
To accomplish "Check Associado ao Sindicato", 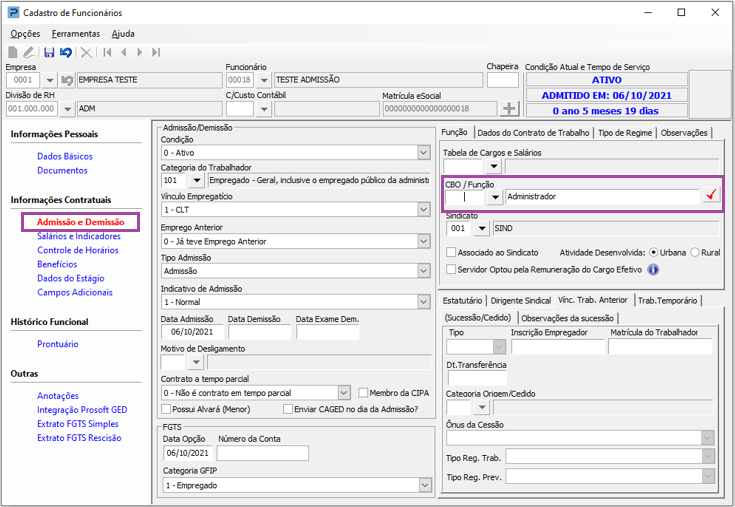I will coord(451,253).
